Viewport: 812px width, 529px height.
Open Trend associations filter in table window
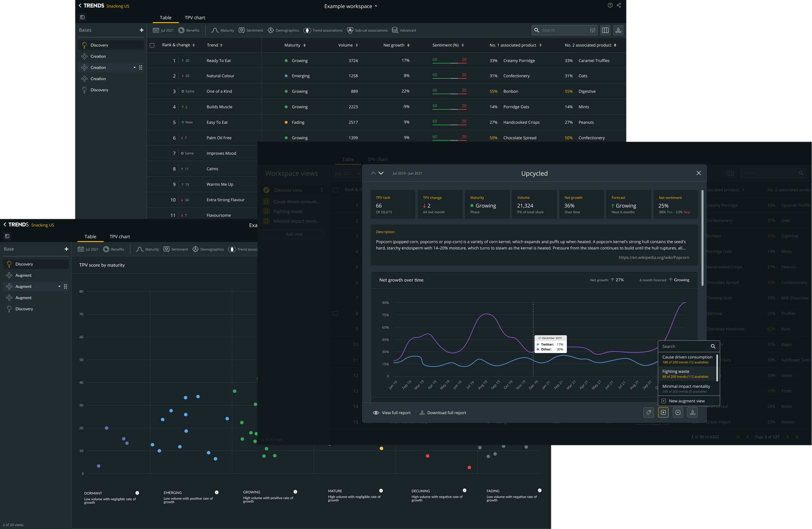pyautogui.click(x=323, y=30)
